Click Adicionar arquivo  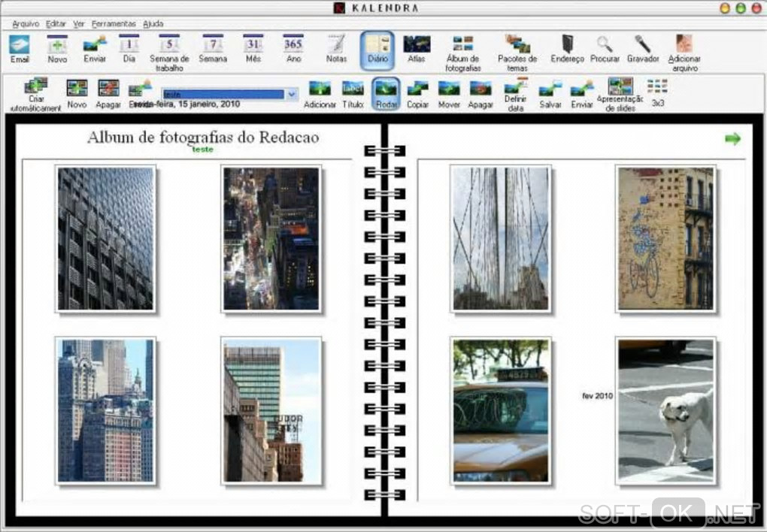coord(684,53)
